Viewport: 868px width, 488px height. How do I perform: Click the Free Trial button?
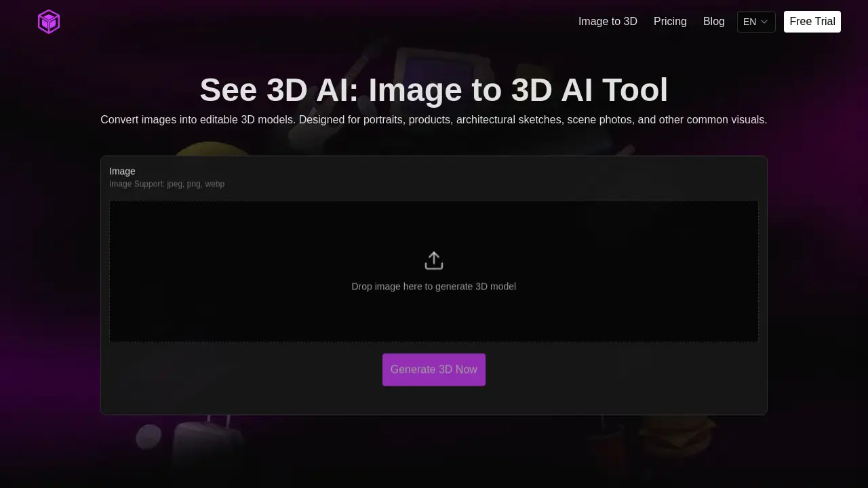pyautogui.click(x=812, y=22)
